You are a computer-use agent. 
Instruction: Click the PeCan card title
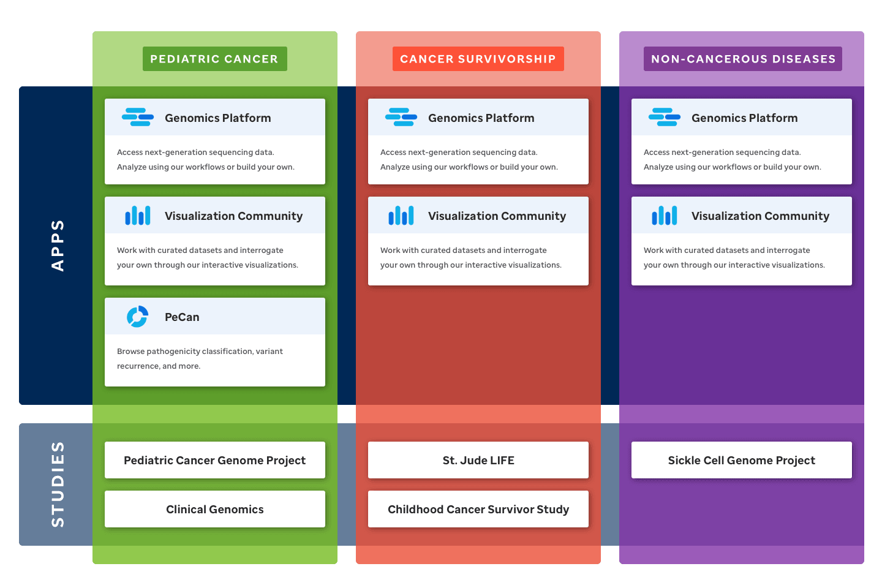182,317
